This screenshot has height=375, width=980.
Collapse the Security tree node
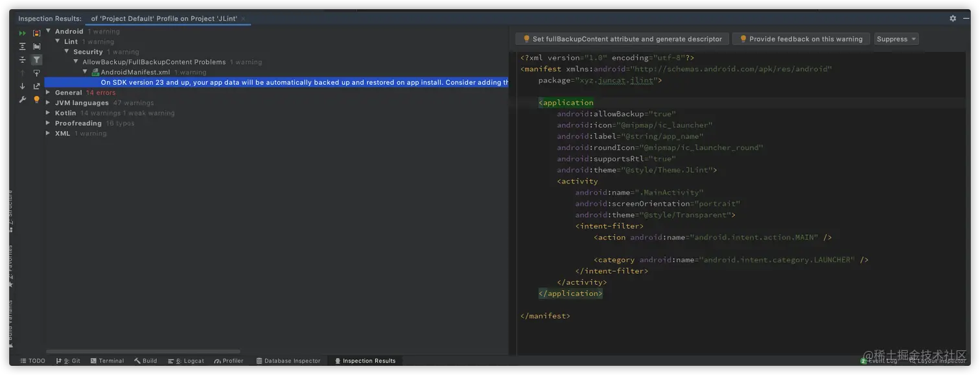[x=67, y=51]
